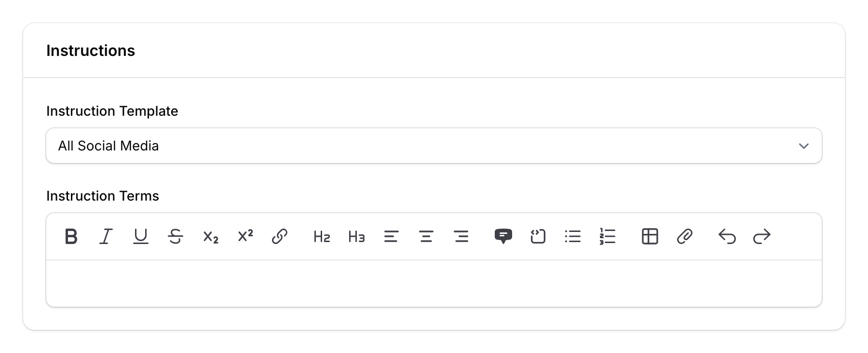Viewport: 868px width, 353px height.
Task: Create a numbered list
Action: coord(608,236)
